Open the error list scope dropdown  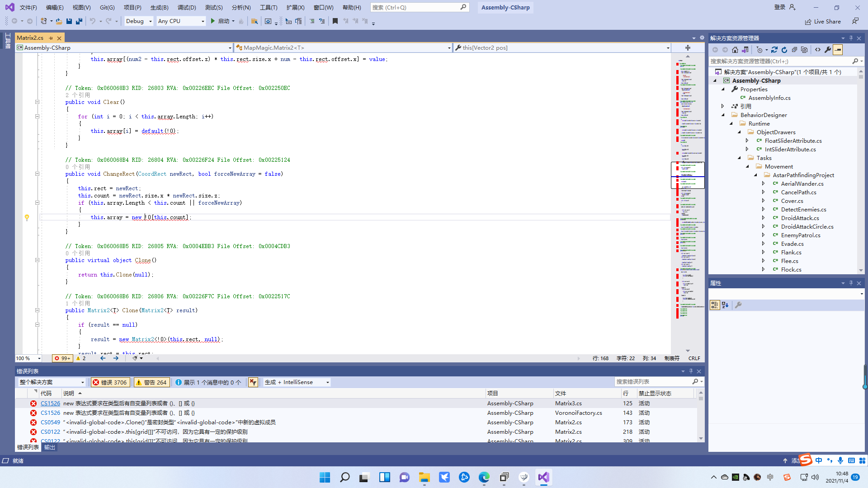tap(52, 382)
